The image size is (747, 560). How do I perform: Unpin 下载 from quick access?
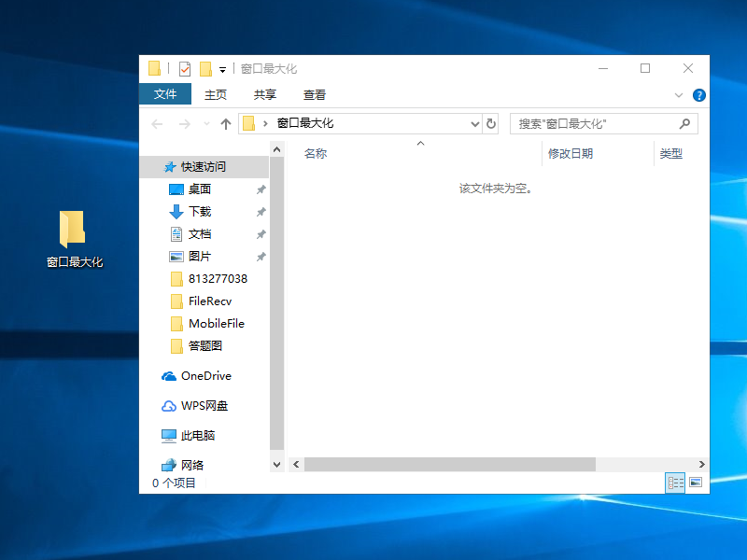[261, 211]
